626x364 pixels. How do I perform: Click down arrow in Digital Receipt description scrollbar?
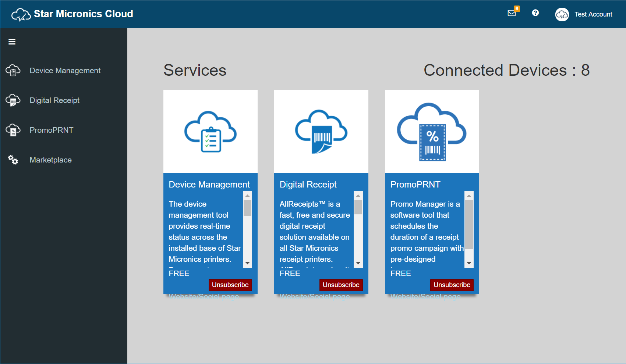pos(358,263)
